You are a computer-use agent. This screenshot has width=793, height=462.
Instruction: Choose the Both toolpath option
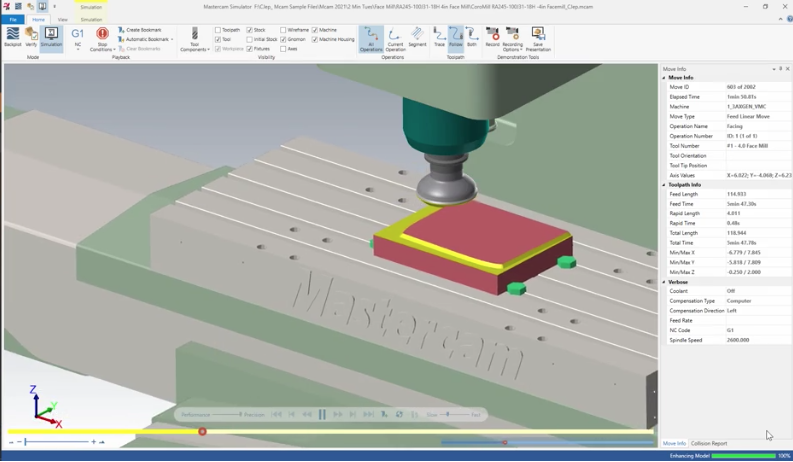[x=472, y=38]
